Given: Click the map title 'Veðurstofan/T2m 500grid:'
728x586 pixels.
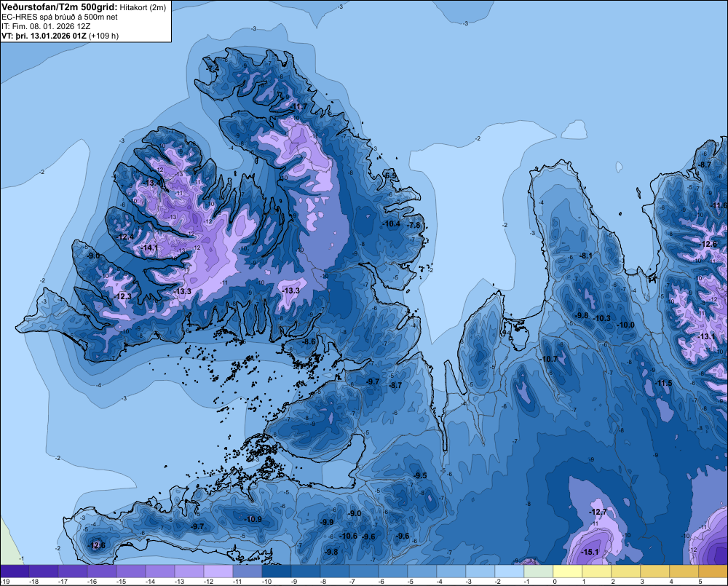Looking at the screenshot, I should click(x=60, y=7).
